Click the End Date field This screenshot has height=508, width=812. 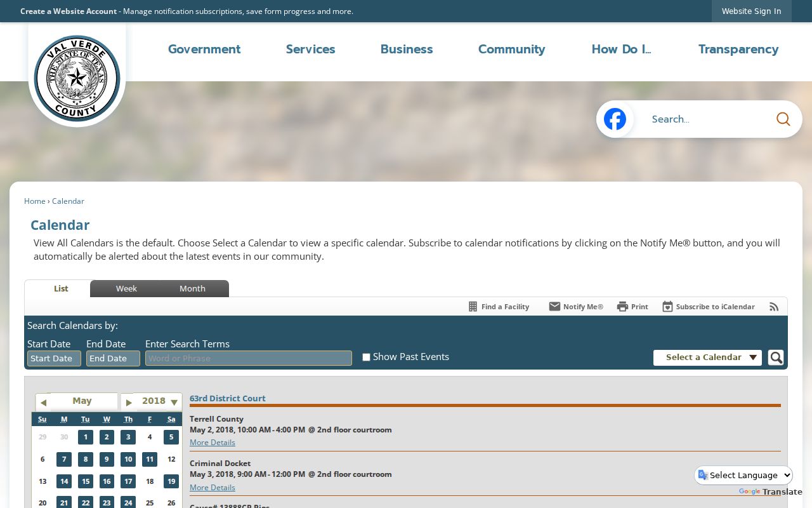113,359
